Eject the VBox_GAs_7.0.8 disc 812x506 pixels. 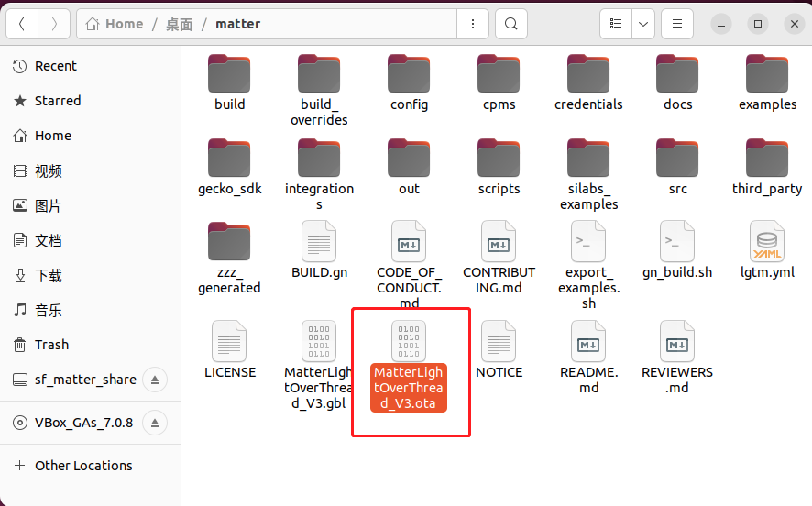(x=155, y=423)
